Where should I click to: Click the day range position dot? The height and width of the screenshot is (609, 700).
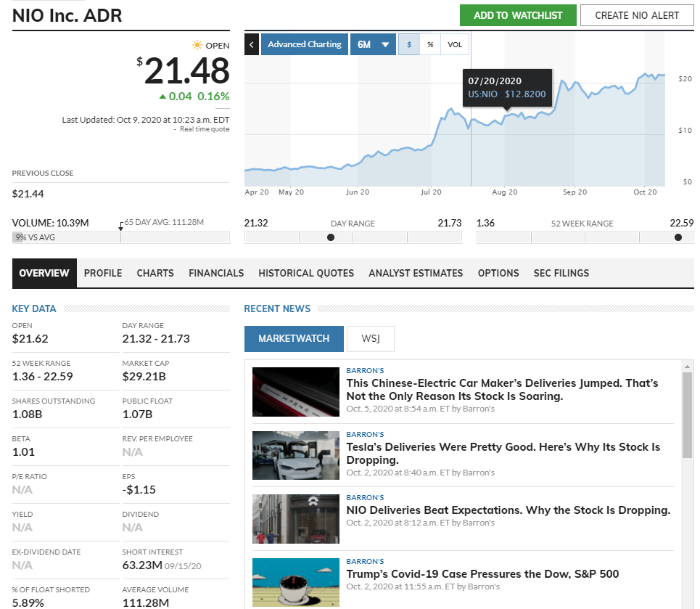[x=331, y=237]
